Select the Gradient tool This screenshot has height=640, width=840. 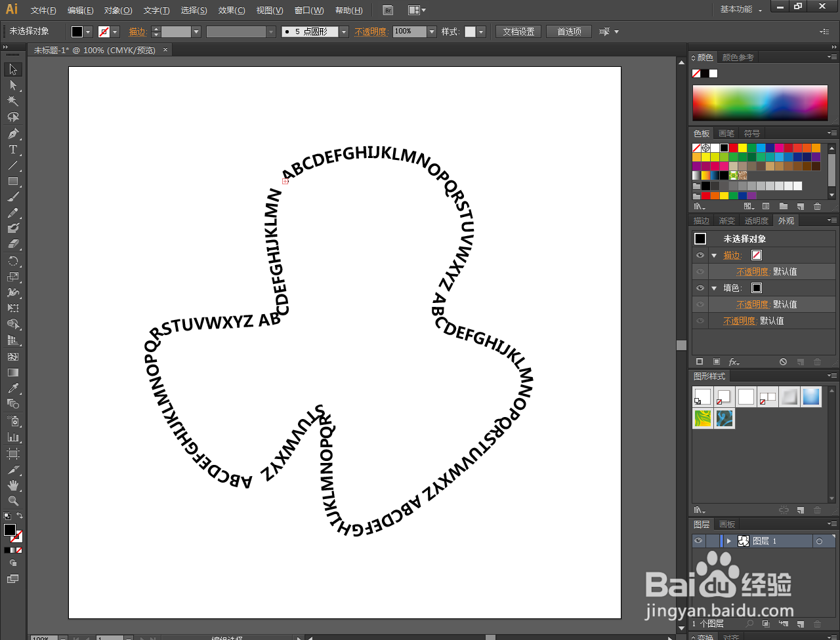pyautogui.click(x=12, y=372)
